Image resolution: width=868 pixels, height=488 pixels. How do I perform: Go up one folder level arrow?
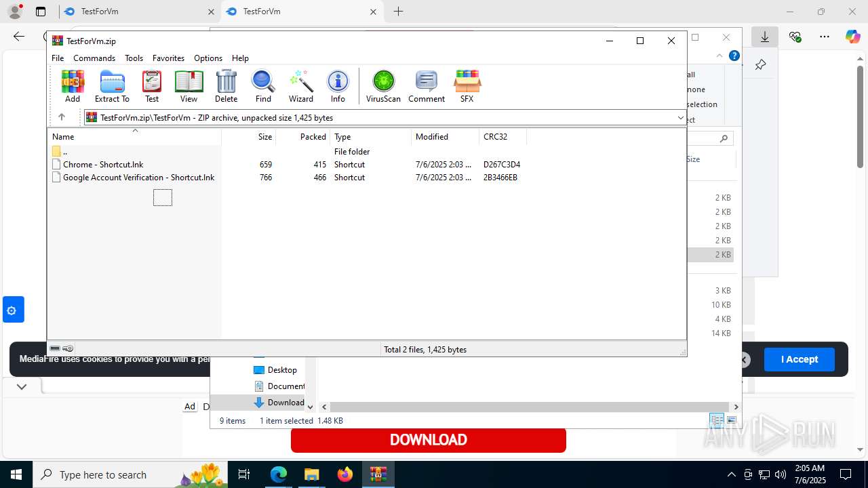[x=61, y=117]
